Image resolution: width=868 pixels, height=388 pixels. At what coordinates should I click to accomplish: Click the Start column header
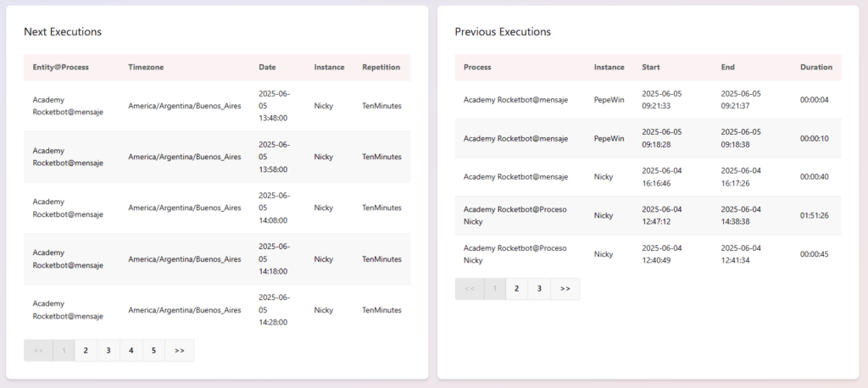click(650, 67)
